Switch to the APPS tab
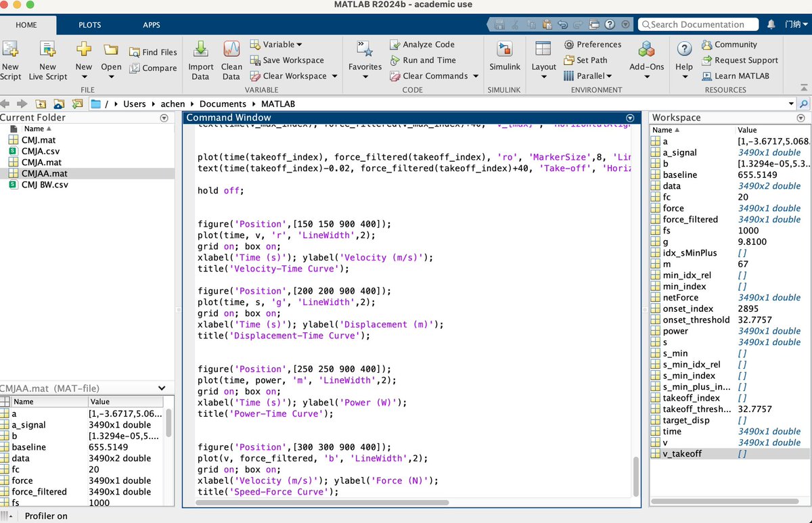This screenshot has width=812, height=523. (152, 25)
